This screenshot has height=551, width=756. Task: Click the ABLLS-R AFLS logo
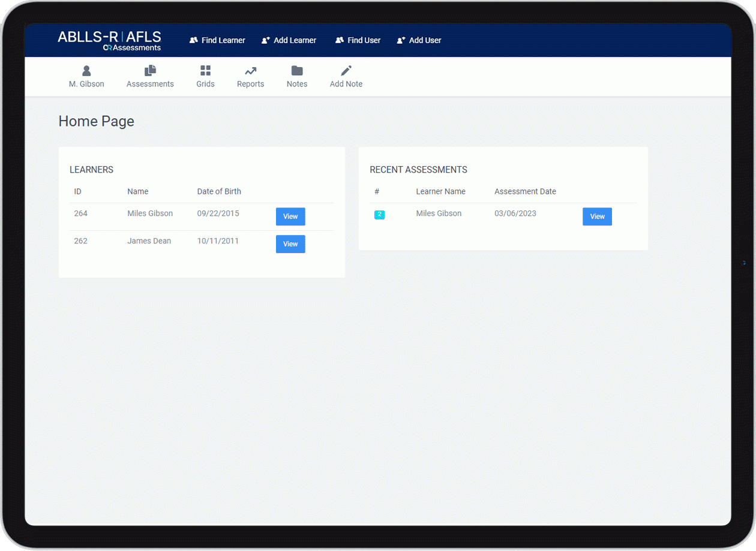109,40
